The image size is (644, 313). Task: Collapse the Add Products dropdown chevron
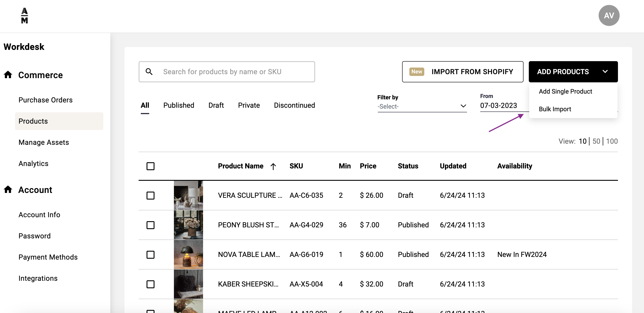point(605,72)
